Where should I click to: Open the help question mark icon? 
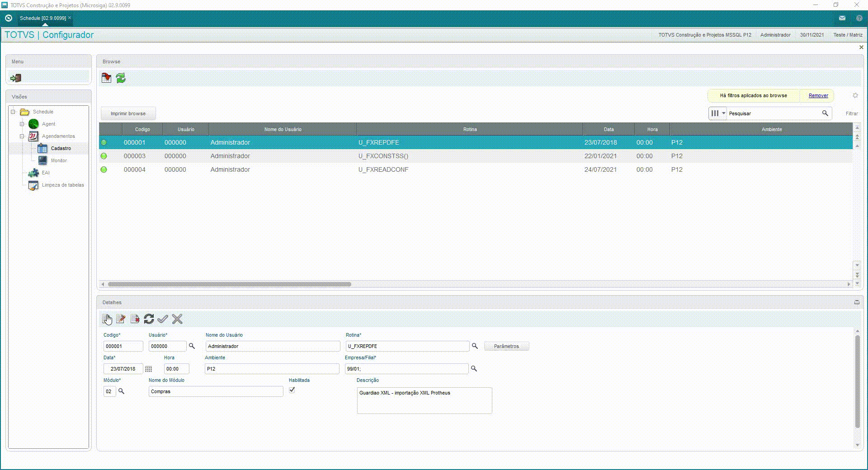(859, 18)
